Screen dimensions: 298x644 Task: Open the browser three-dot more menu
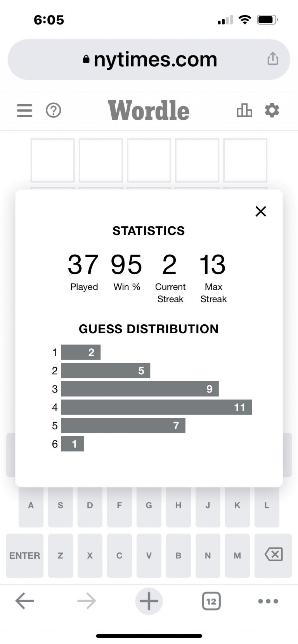[x=268, y=601]
